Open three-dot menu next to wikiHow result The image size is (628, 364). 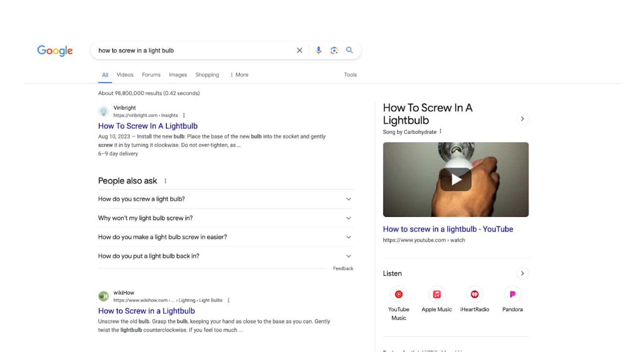point(228,300)
